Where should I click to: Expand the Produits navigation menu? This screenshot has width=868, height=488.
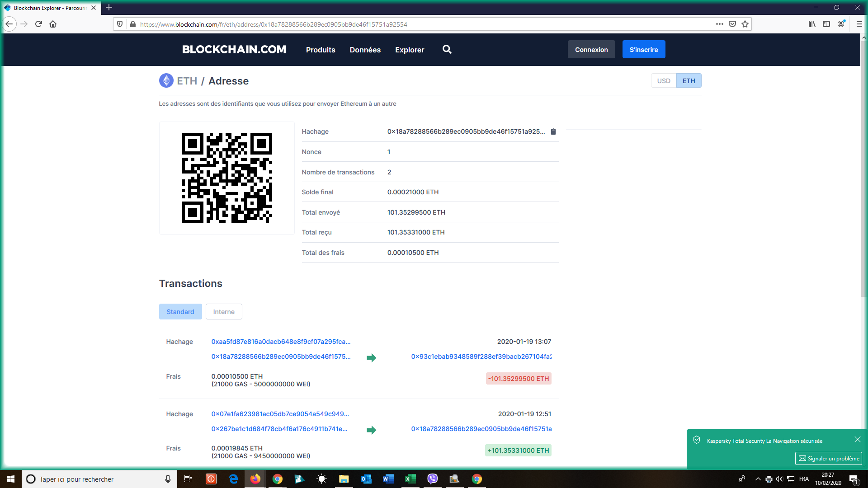pyautogui.click(x=320, y=50)
